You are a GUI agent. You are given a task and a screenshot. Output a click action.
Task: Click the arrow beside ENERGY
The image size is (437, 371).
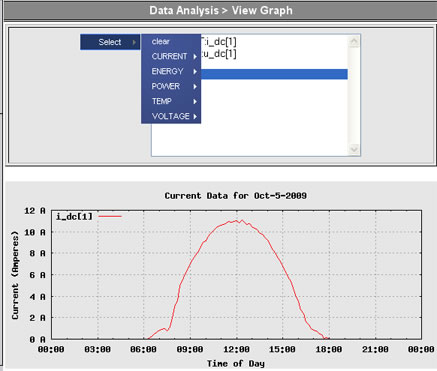point(195,72)
